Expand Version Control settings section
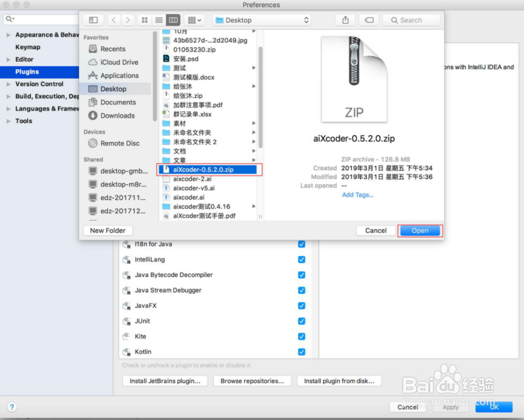This screenshot has height=420, width=524. click(8, 84)
